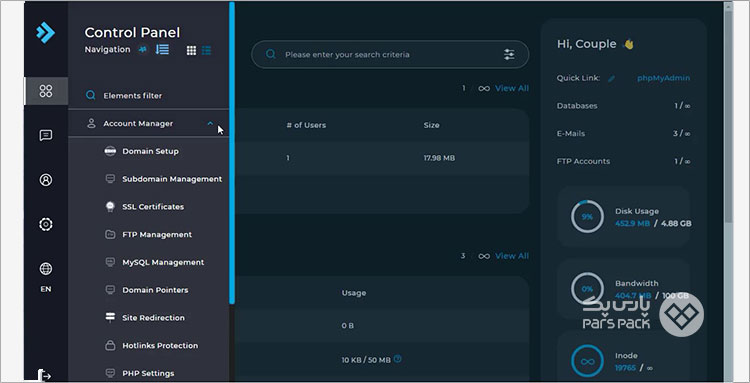Click the Site Redirection signpost icon
This screenshot has height=383, width=750.
[x=110, y=317]
